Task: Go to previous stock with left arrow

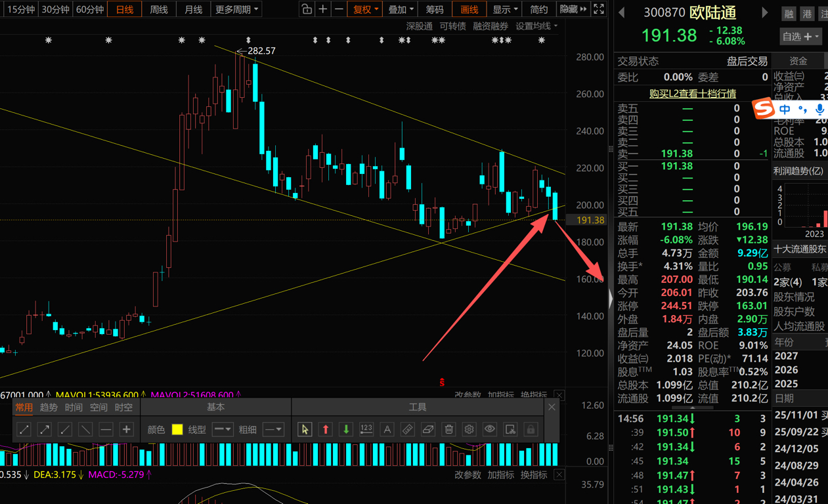Action: click(622, 12)
